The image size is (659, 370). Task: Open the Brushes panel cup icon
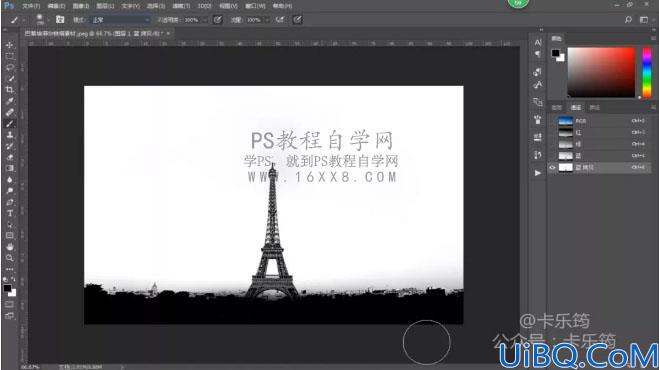538,120
